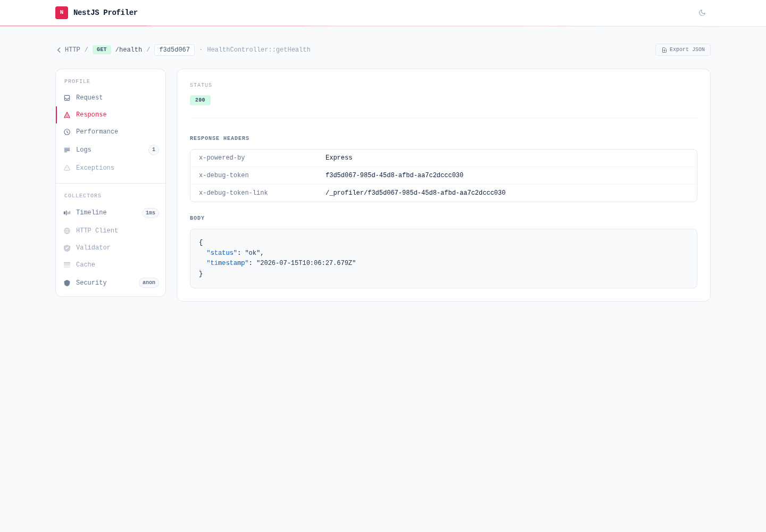766x532 pixels.
Task: Open the Validator collector
Action: pyautogui.click(x=111, y=248)
